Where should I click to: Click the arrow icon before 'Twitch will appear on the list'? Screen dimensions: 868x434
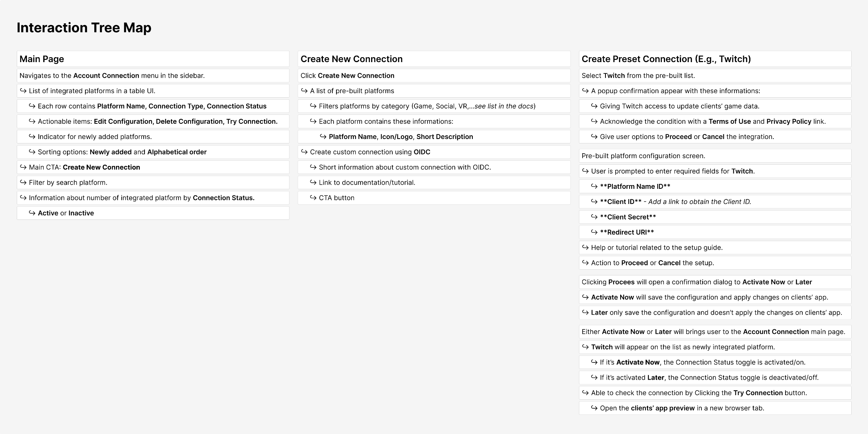[x=585, y=347]
